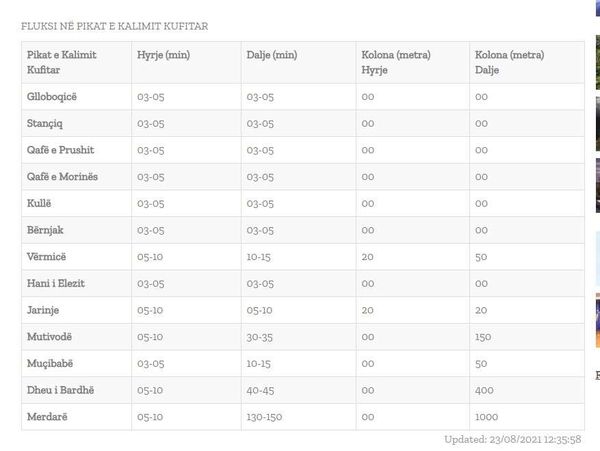Click Dheu i Bardhë exit queue 400
This screenshot has height=451, width=600.
(484, 390)
